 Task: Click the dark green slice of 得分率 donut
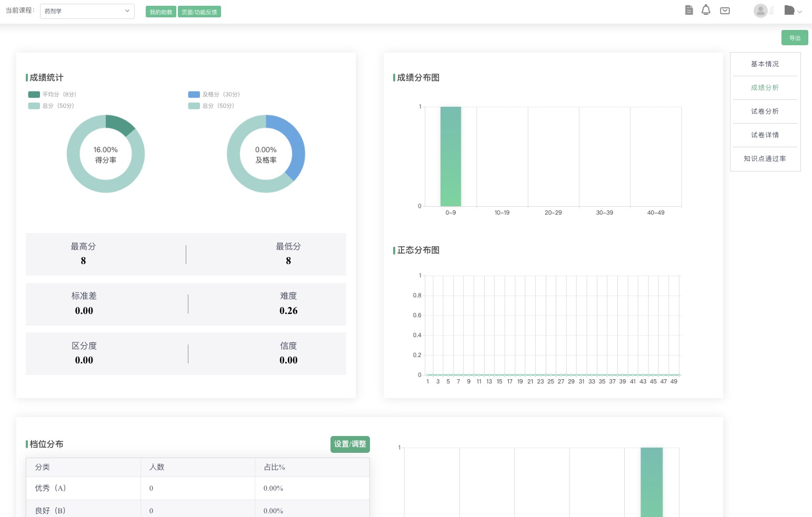point(120,124)
